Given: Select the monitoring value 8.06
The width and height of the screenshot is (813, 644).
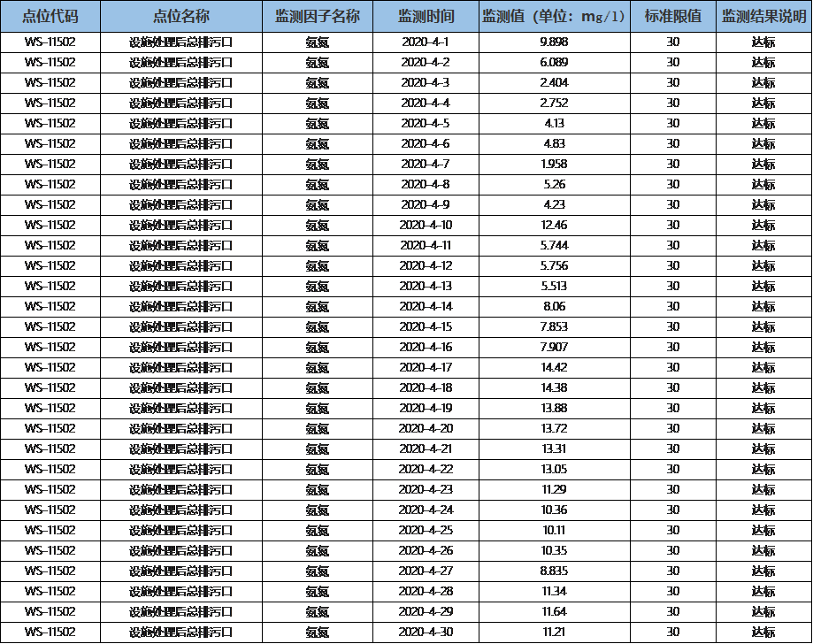Looking at the screenshot, I should pos(555,306).
